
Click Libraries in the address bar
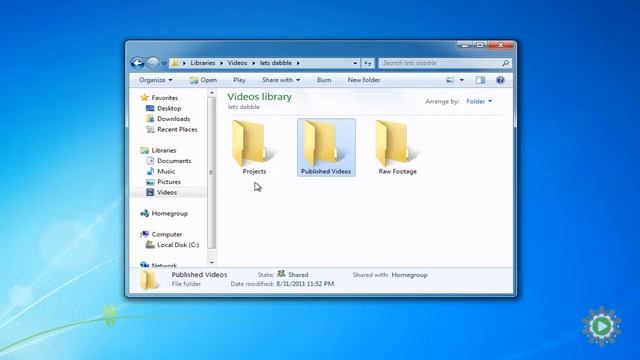(202, 63)
